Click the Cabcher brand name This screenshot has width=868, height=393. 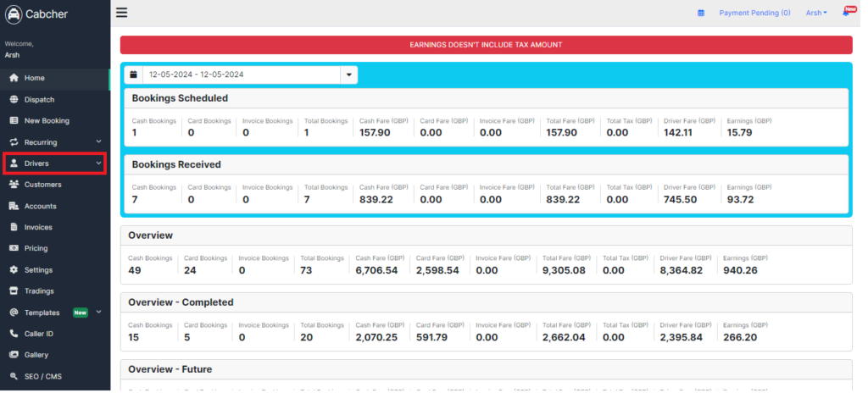click(x=47, y=14)
